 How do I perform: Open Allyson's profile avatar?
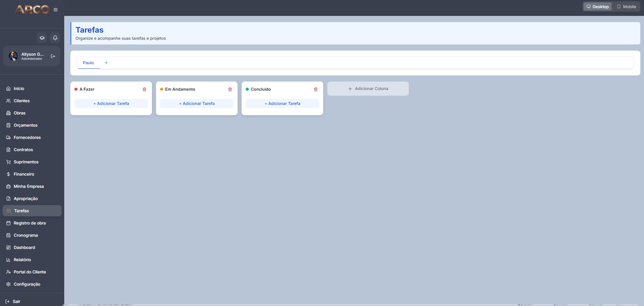[13, 56]
